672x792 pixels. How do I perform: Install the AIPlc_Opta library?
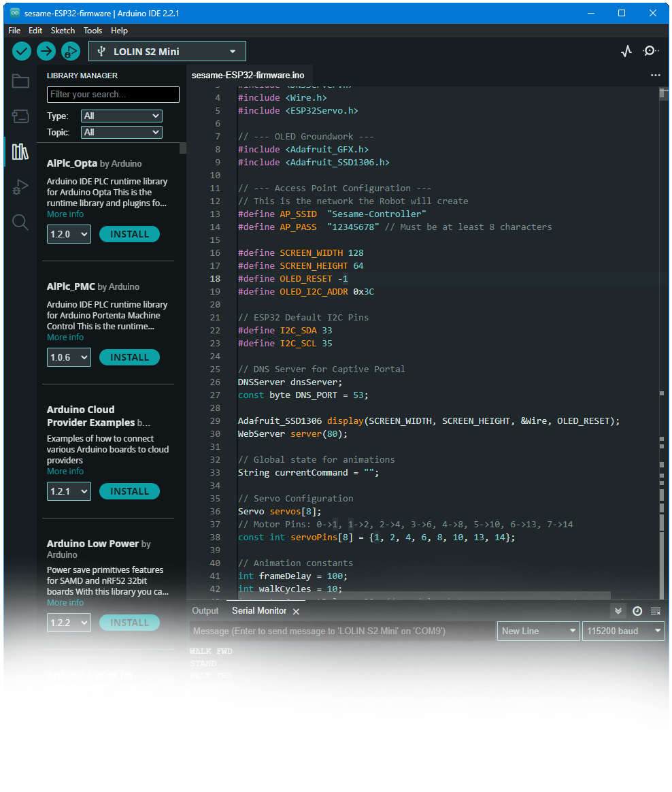pyautogui.click(x=129, y=233)
